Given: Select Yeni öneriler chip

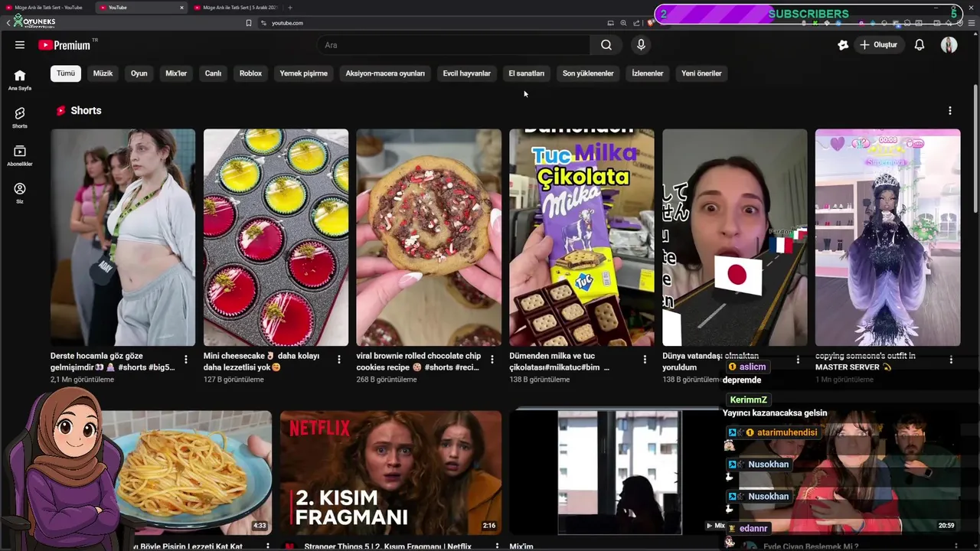Looking at the screenshot, I should click(701, 73).
